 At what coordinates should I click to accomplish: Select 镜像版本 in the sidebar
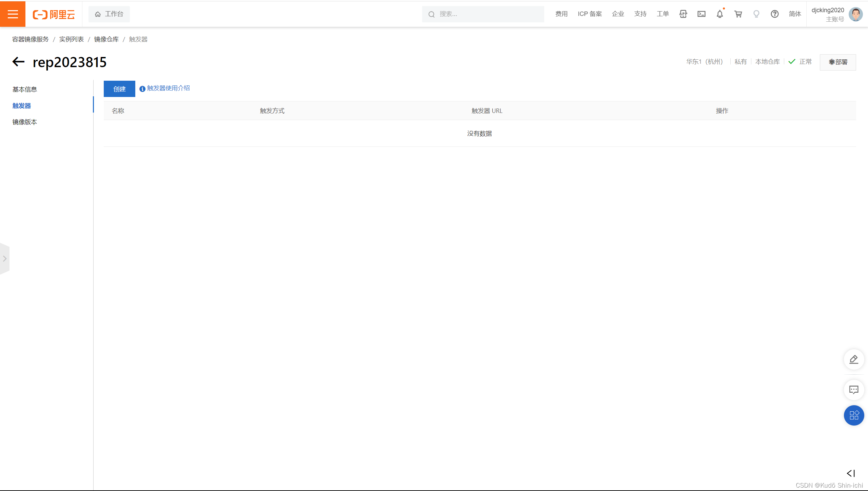coord(25,122)
